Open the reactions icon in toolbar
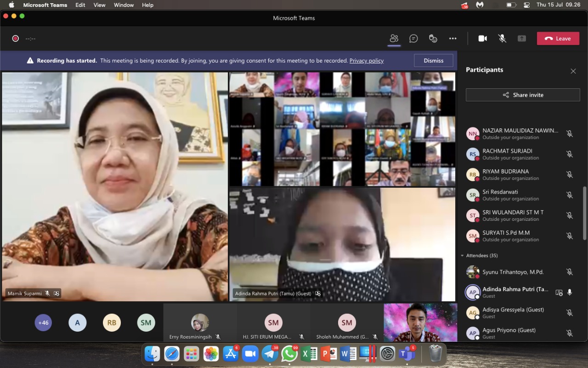This screenshot has height=368, width=588. [x=433, y=39]
